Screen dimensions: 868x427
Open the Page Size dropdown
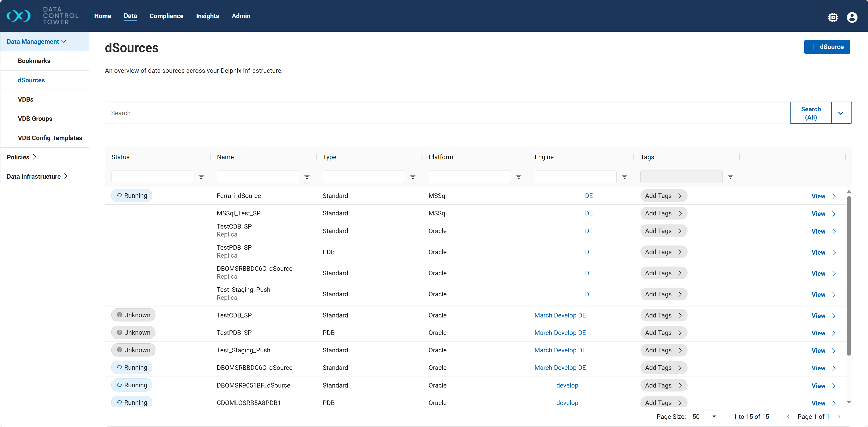(705, 417)
